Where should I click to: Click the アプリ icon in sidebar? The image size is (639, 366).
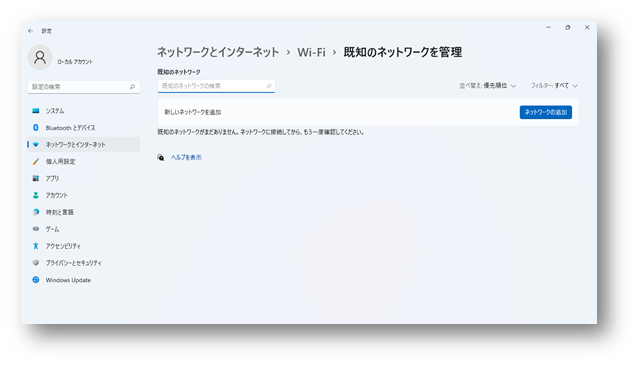pyautogui.click(x=36, y=178)
